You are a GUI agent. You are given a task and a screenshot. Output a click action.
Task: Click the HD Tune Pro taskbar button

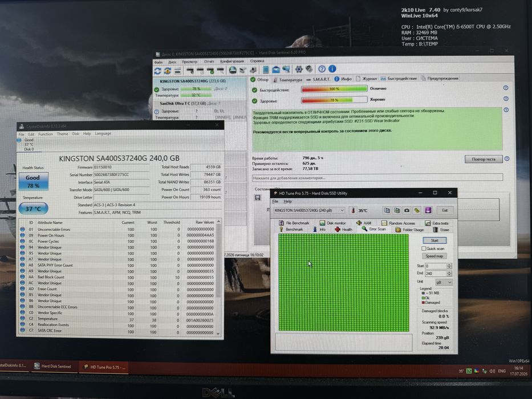coord(104,367)
